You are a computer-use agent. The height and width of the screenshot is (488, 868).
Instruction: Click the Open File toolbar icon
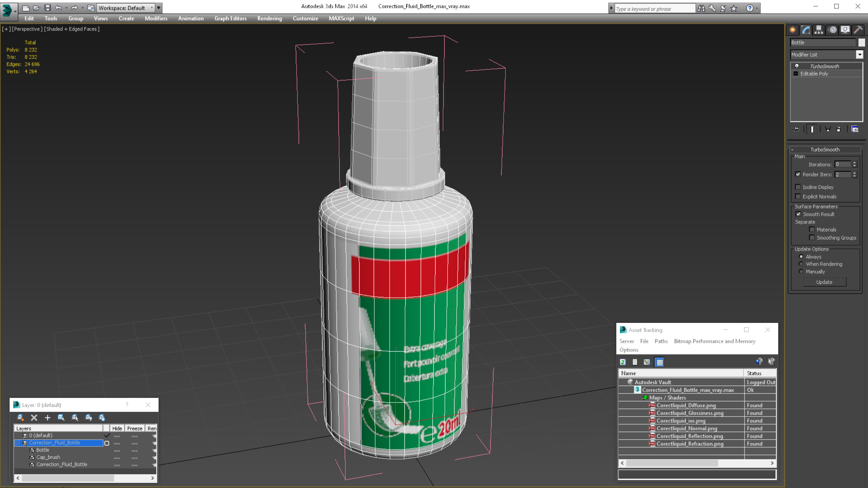tap(37, 8)
